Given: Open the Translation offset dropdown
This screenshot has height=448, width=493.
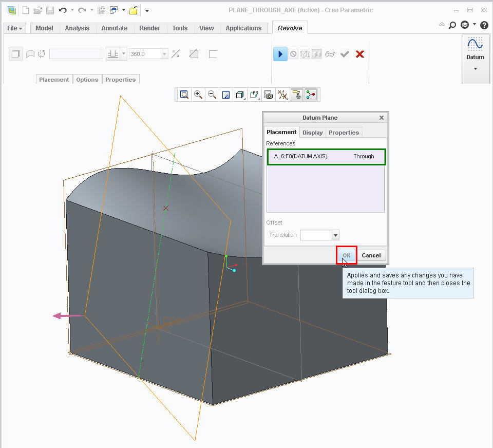Looking at the screenshot, I should tap(335, 235).
